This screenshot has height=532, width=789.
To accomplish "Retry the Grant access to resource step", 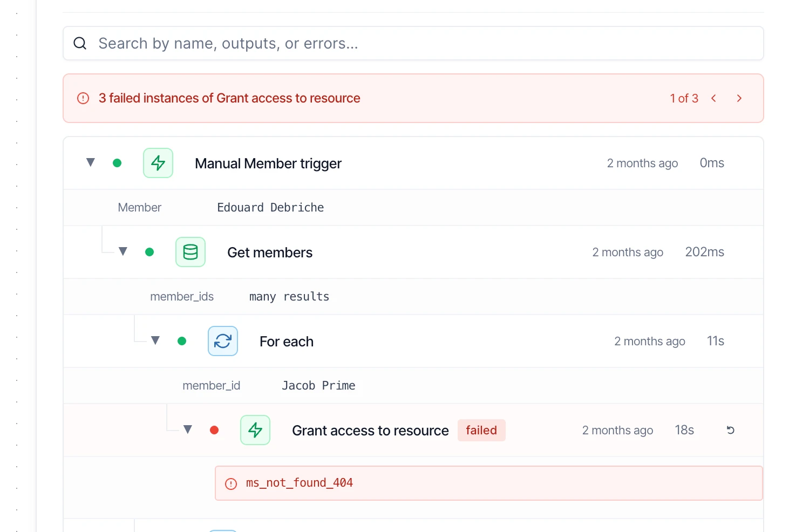I will (731, 430).
